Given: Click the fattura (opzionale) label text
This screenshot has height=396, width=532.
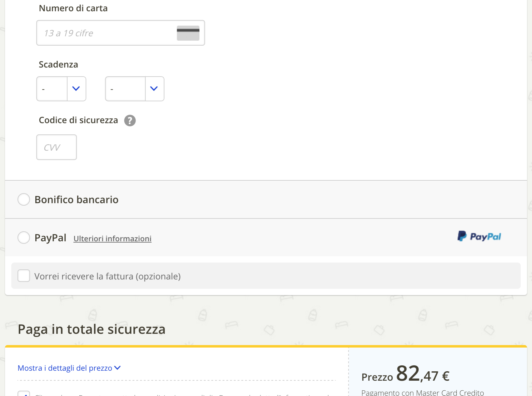Looking at the screenshot, I should tap(107, 276).
